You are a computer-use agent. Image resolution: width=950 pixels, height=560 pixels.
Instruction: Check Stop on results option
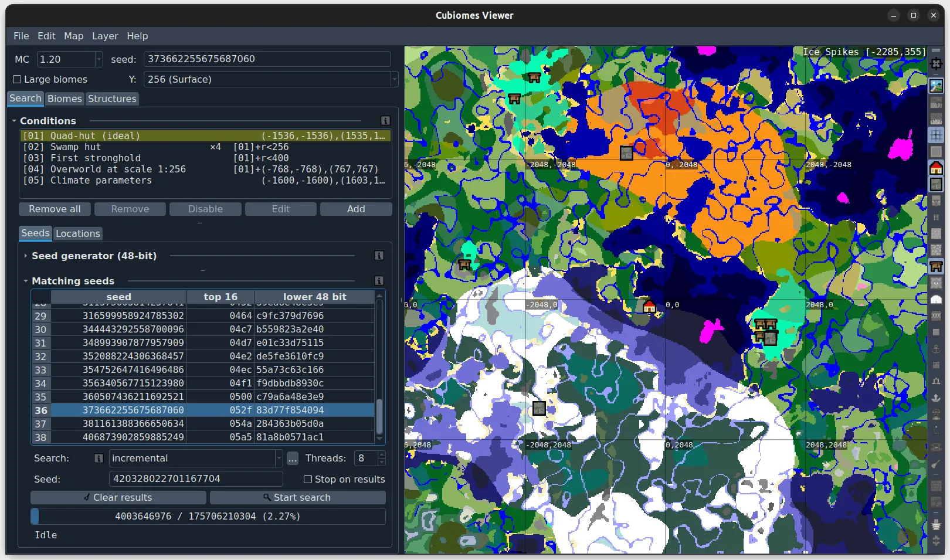[x=308, y=479]
